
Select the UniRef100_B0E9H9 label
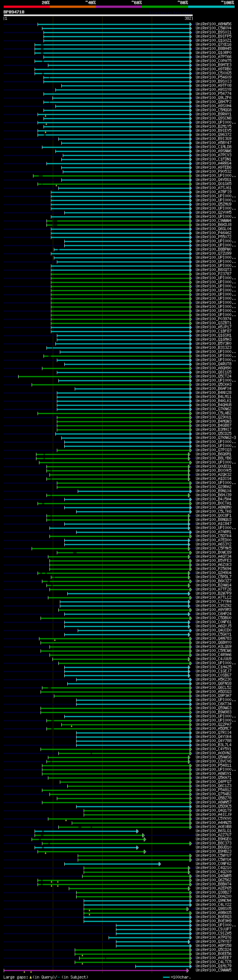coord(213,921)
